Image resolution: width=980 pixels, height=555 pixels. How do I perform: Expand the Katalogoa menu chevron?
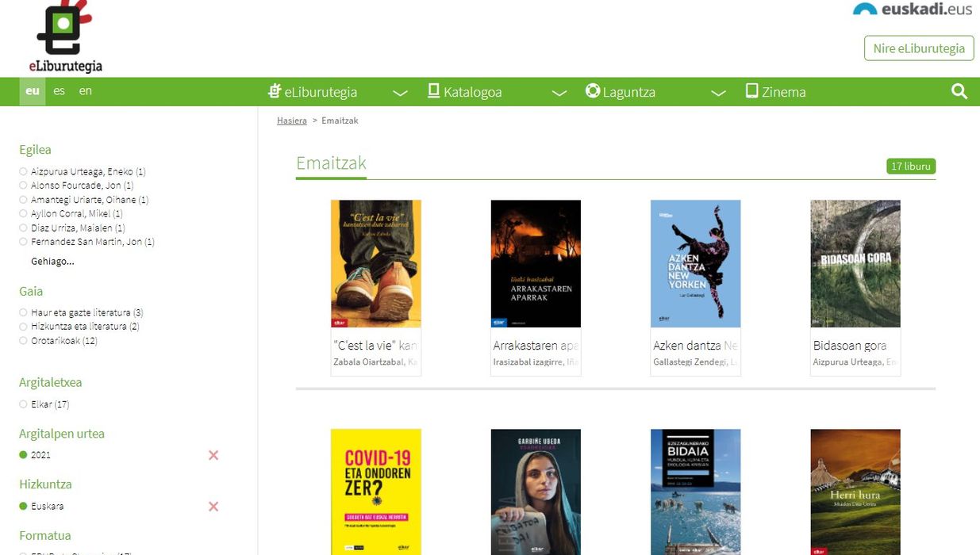coord(559,93)
